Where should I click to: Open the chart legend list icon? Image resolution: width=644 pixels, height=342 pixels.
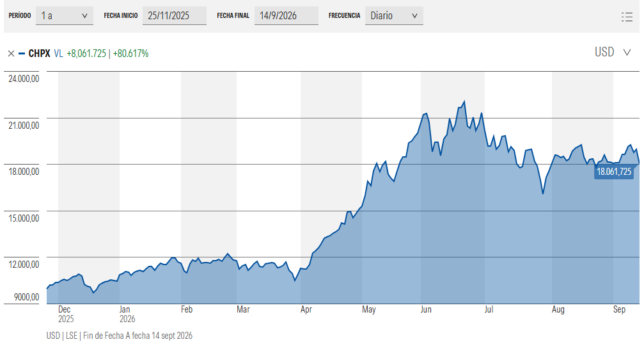pos(627,17)
